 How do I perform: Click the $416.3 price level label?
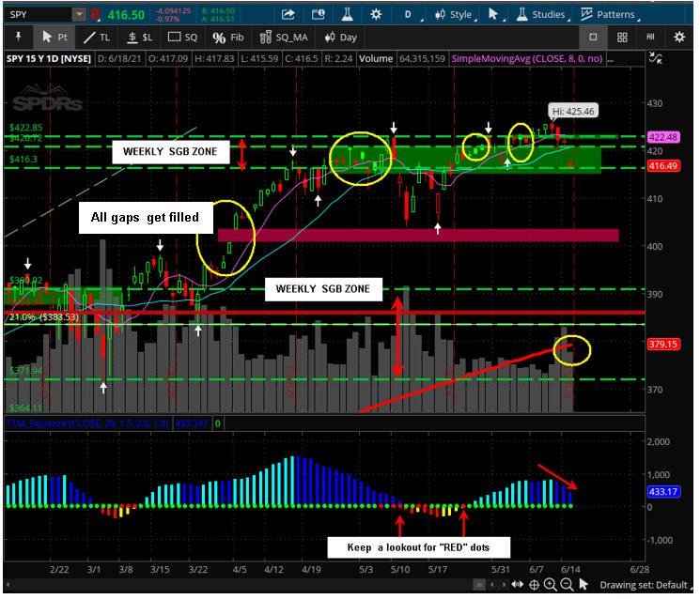pyautogui.click(x=23, y=159)
